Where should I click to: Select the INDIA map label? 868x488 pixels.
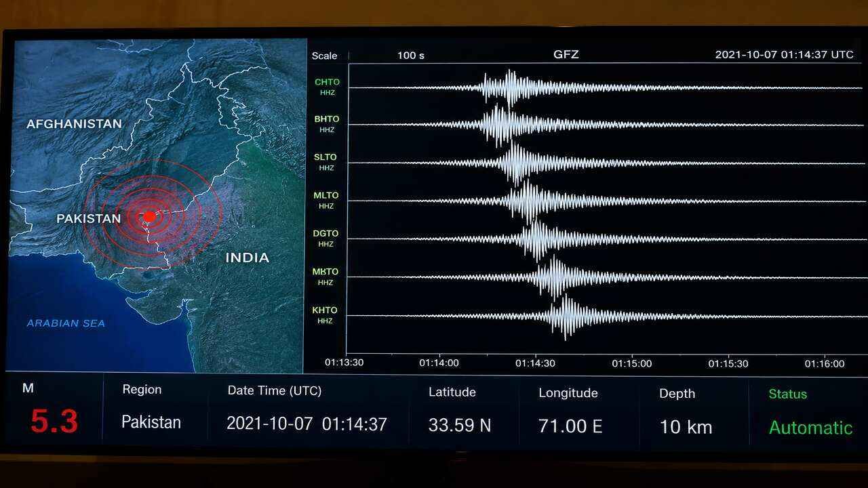click(248, 258)
